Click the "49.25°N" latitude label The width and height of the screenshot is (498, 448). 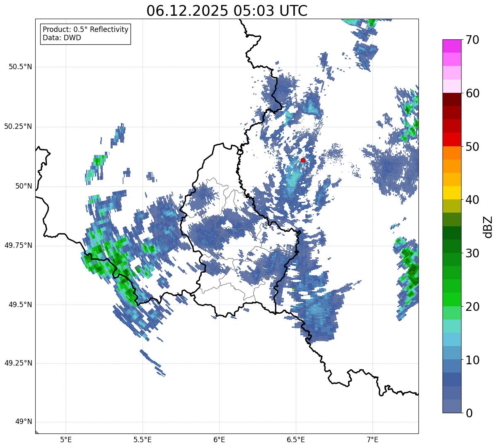point(18,363)
